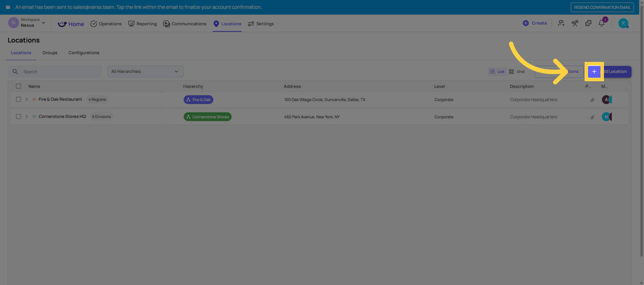Click address 450 Park Avenue, New York
Viewport: 644px width, 285px height.
coord(312,117)
